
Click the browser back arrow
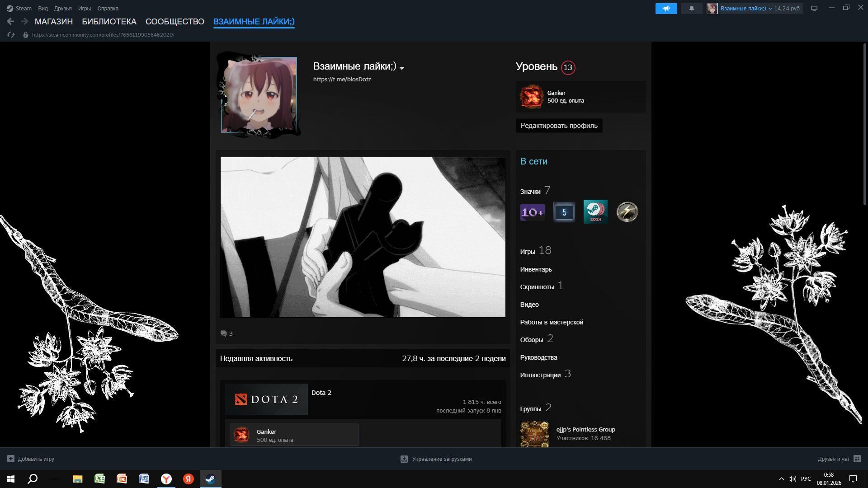point(10,21)
